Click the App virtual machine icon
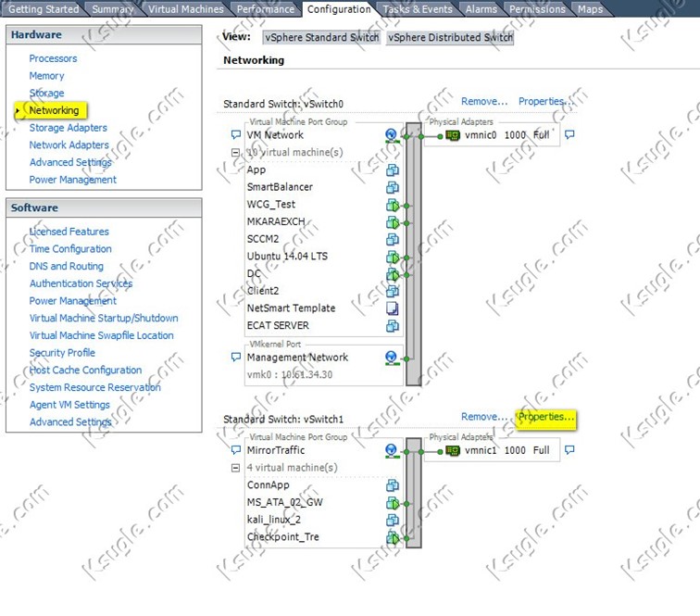The height and width of the screenshot is (616, 700). click(x=393, y=170)
